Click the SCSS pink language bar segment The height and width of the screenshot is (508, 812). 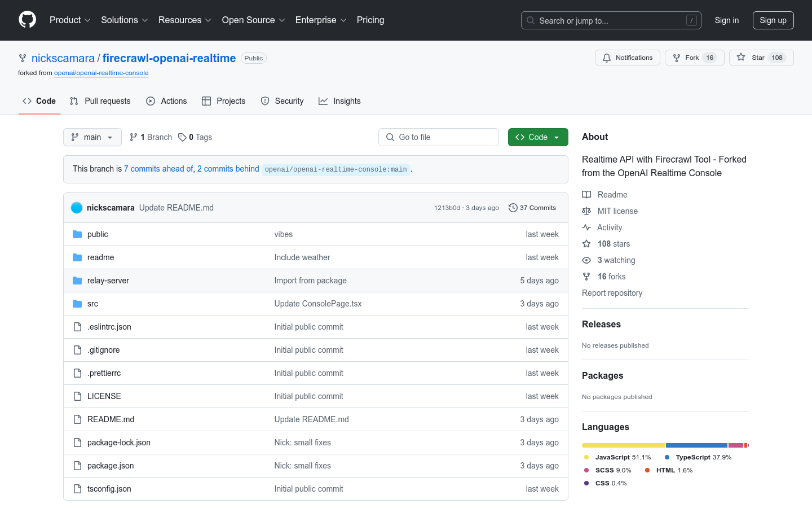click(x=736, y=445)
